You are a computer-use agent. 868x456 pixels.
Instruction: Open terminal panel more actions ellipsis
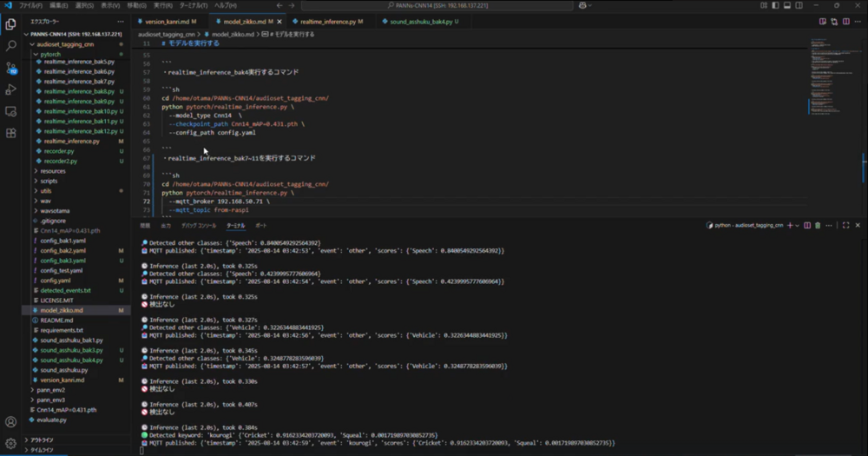coord(829,226)
